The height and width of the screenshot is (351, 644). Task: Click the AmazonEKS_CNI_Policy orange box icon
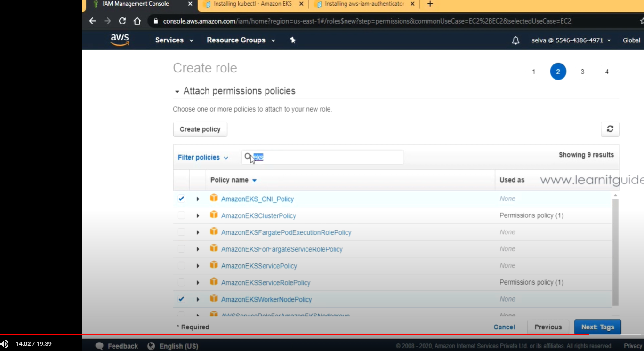(214, 198)
